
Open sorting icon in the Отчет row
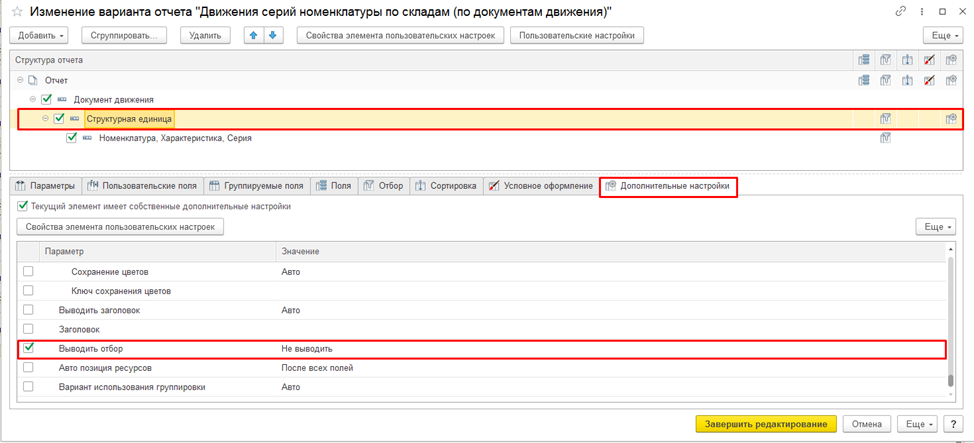click(x=907, y=80)
